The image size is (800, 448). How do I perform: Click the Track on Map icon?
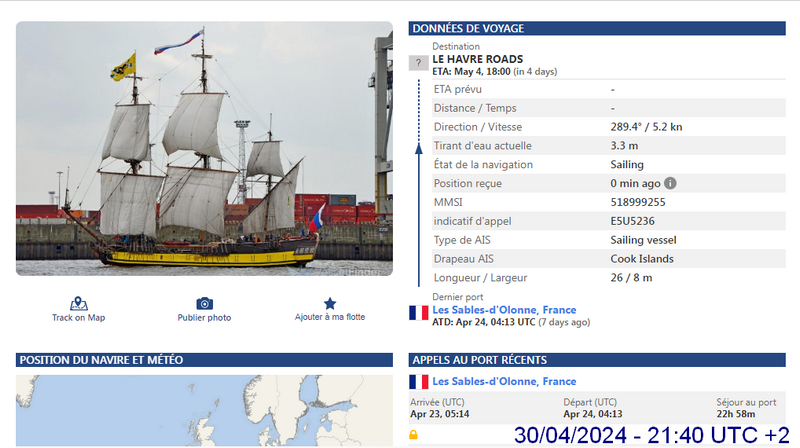79,304
